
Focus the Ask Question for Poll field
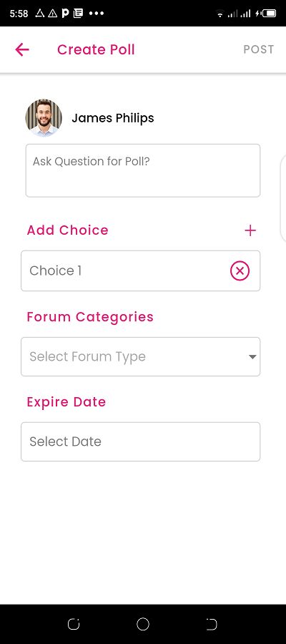[x=143, y=170]
